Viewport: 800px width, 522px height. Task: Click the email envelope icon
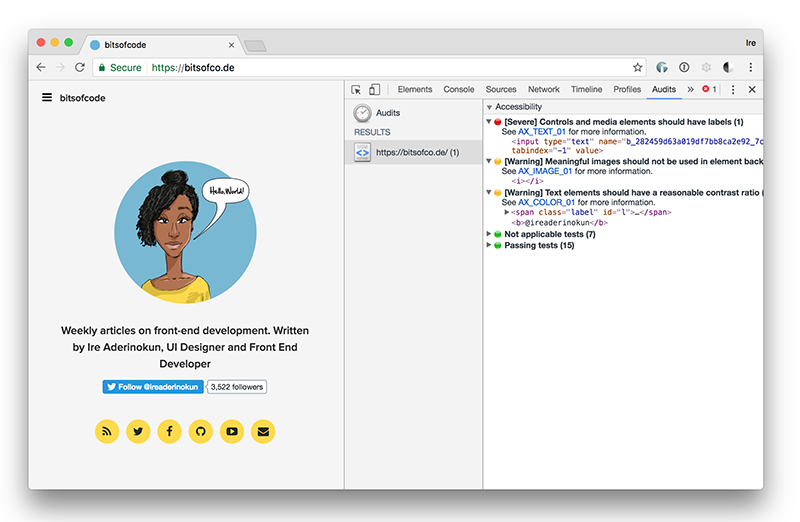(263, 431)
